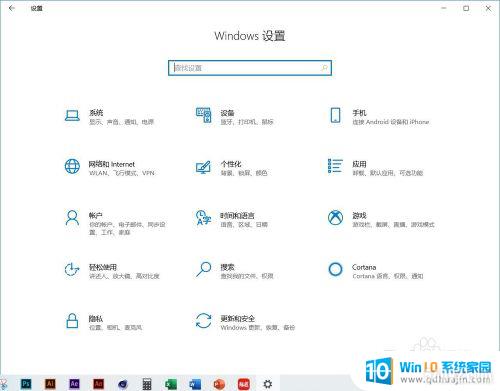Click the '连接 Android 设备和 iPhone' description
The width and height of the screenshot is (500, 391).
click(391, 122)
